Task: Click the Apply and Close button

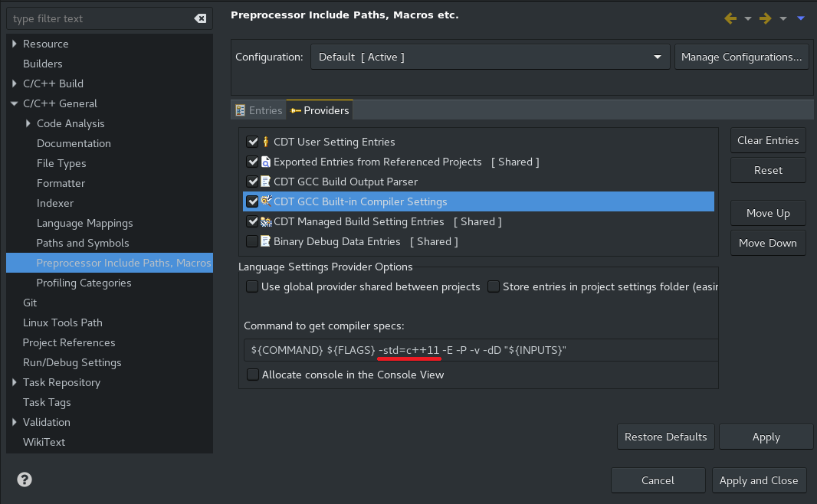Action: [x=759, y=480]
